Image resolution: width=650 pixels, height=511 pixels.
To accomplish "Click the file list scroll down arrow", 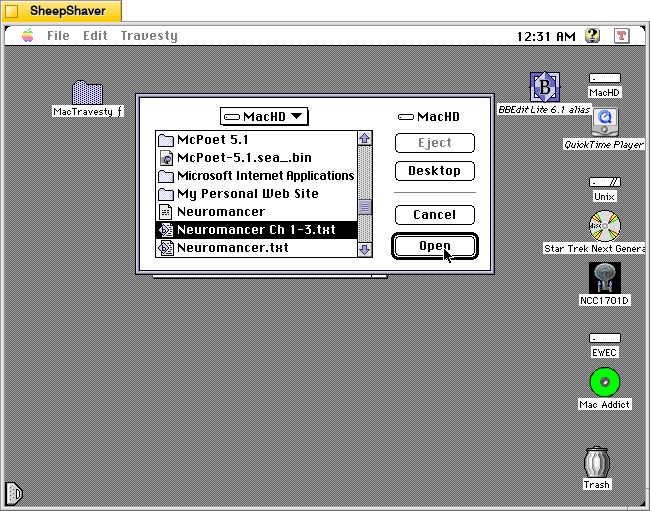I will coord(365,249).
